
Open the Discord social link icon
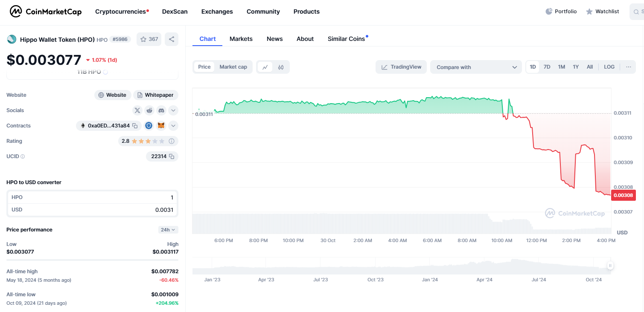[x=161, y=110]
